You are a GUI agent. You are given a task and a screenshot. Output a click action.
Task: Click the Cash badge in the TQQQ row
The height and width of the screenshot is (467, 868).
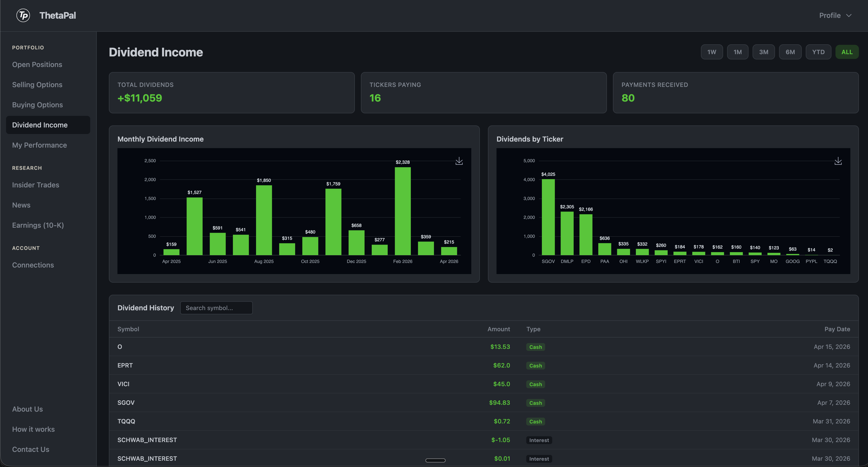tap(535, 422)
